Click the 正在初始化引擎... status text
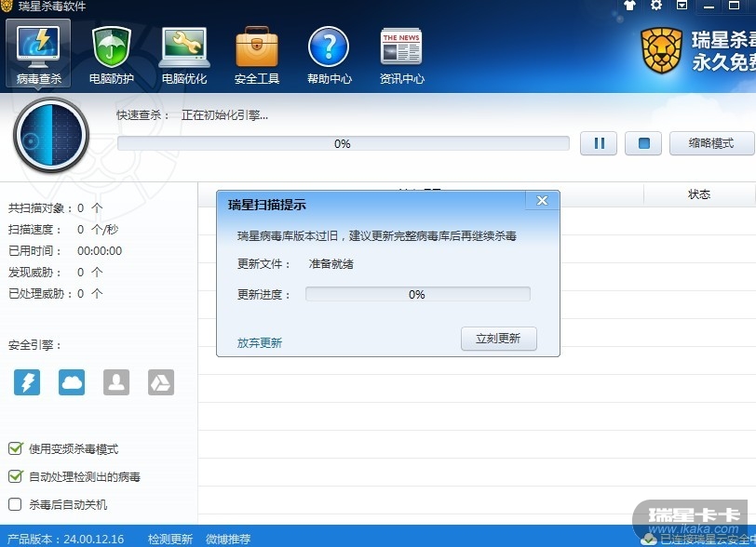This screenshot has height=547, width=756. [224, 115]
